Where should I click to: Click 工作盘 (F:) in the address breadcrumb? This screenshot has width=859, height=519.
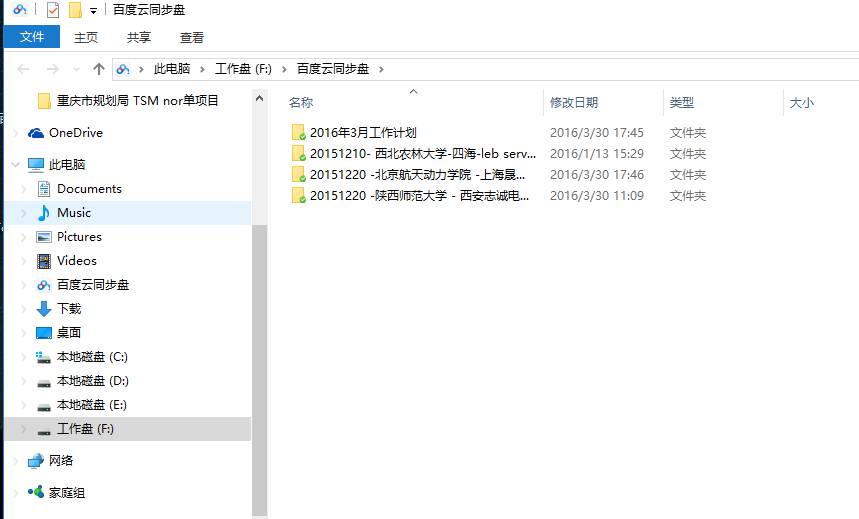(243, 69)
